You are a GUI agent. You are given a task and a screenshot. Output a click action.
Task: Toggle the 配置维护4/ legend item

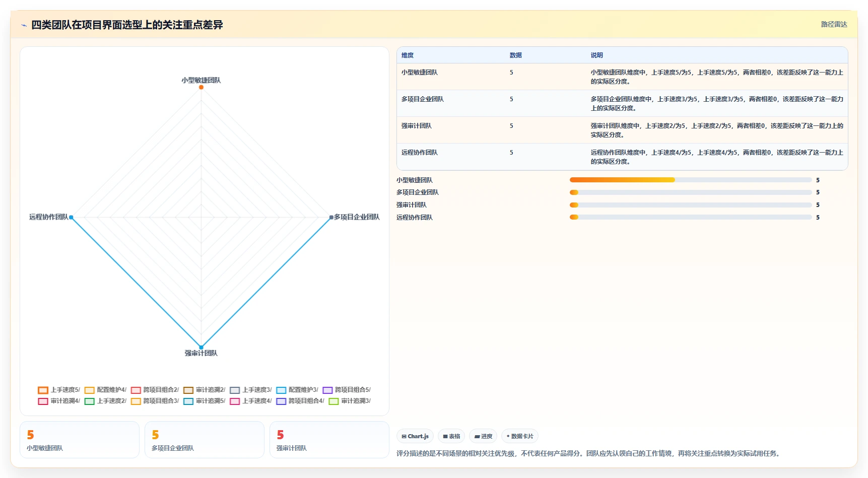105,390
